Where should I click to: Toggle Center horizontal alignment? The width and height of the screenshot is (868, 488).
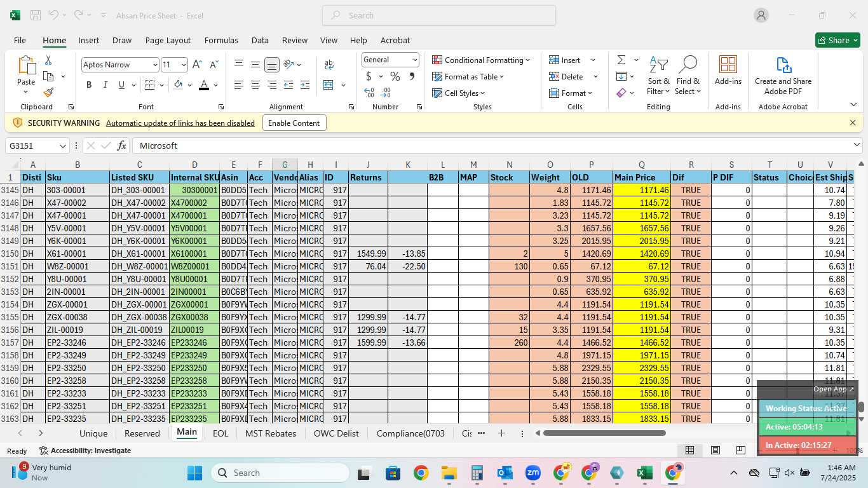[255, 85]
